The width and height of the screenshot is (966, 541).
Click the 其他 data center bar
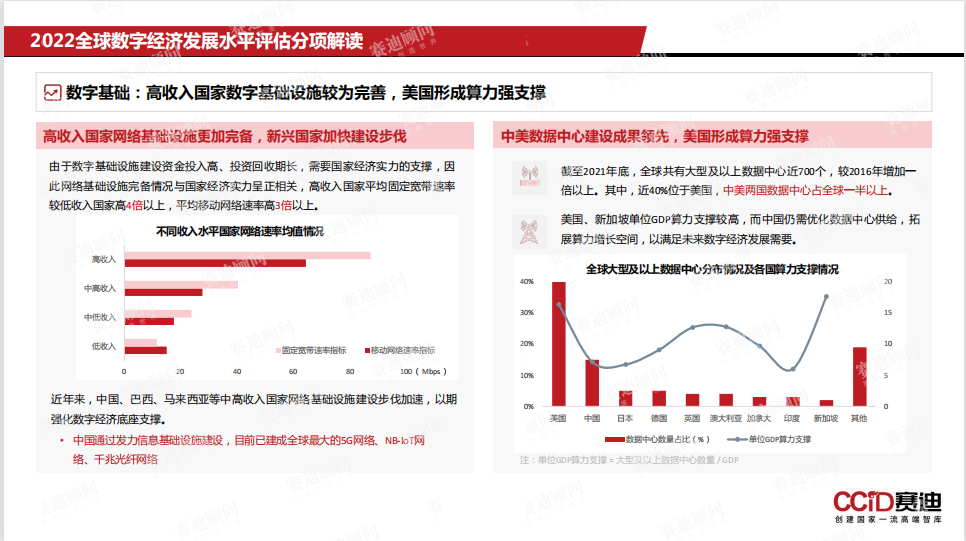coord(859,376)
